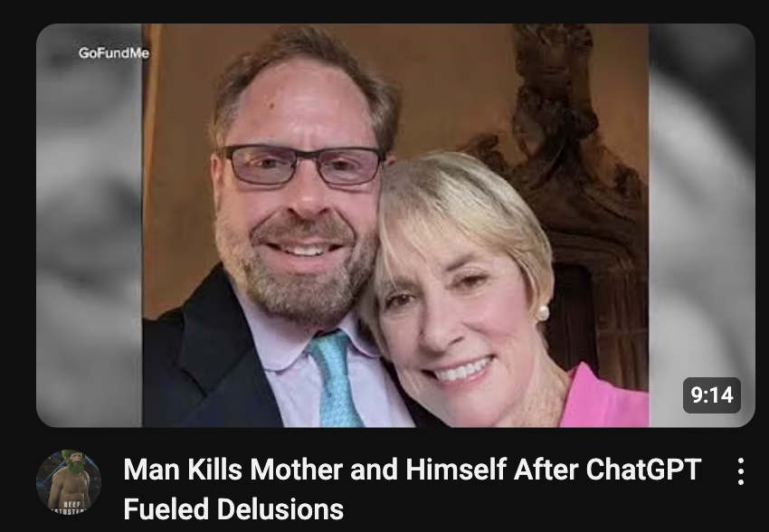The height and width of the screenshot is (532, 769).
Task: Click the word "ChatGPT" in the title
Action: (643, 470)
